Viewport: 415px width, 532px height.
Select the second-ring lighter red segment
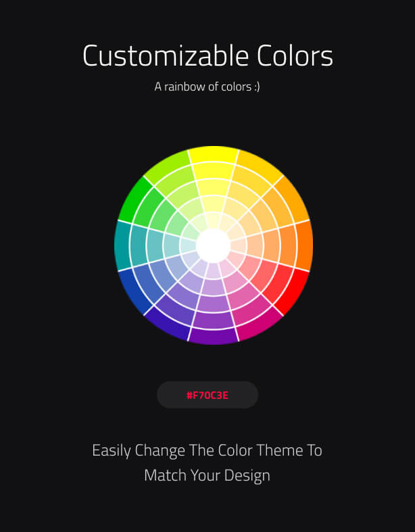click(x=280, y=284)
